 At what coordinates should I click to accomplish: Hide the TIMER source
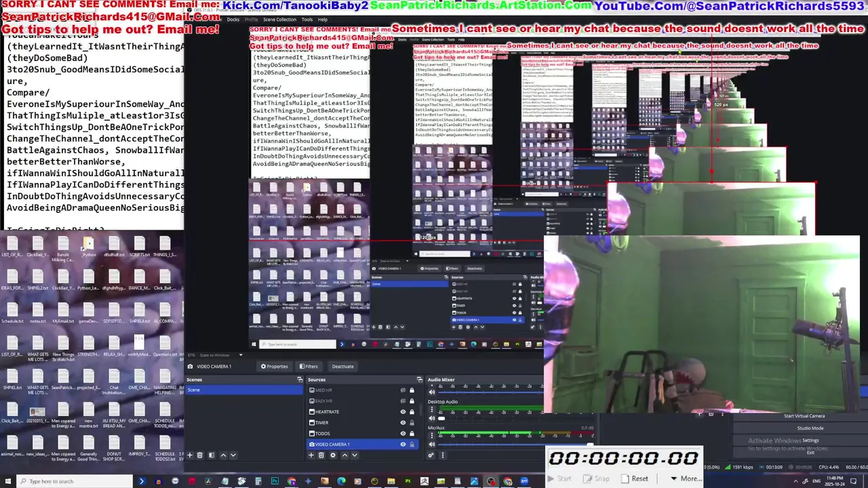[x=403, y=423]
